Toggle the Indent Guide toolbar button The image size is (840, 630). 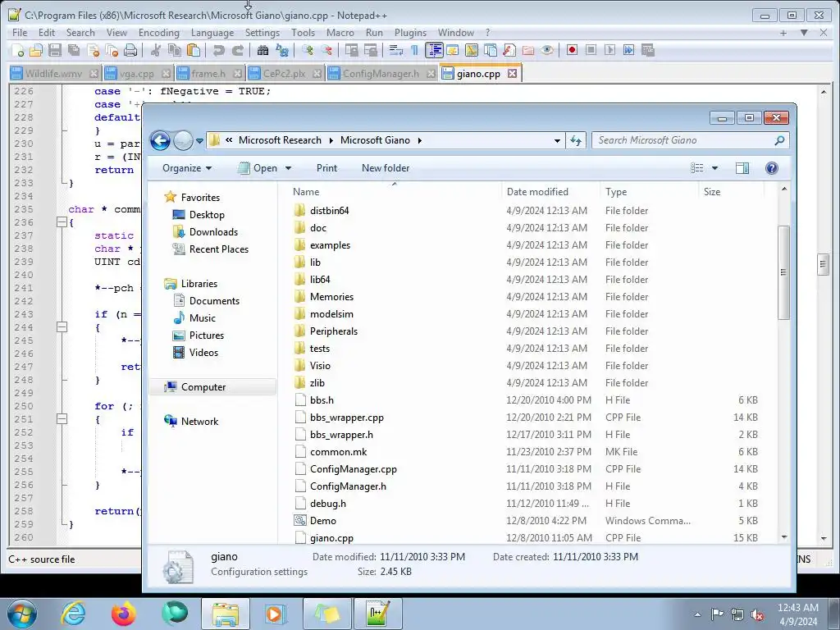tap(433, 50)
